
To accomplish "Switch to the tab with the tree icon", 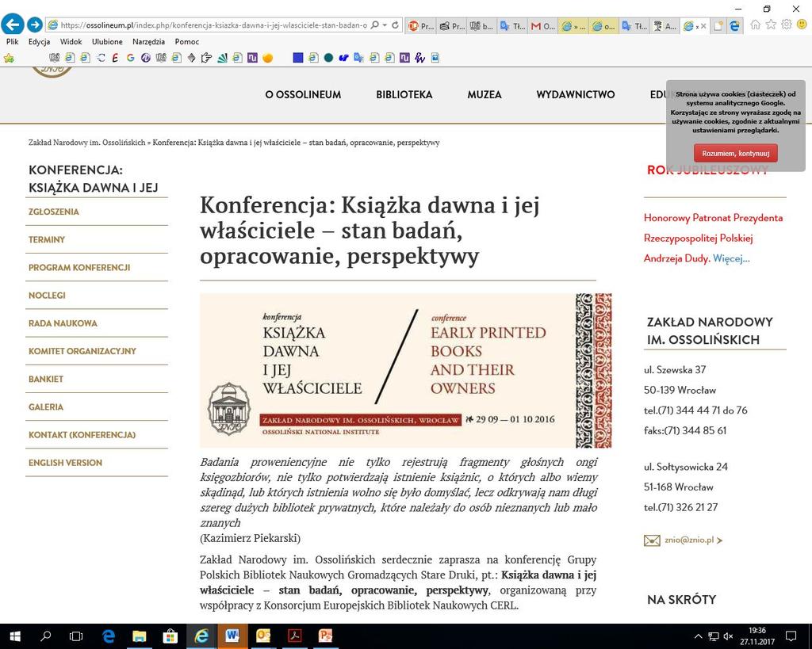I will [x=665, y=26].
